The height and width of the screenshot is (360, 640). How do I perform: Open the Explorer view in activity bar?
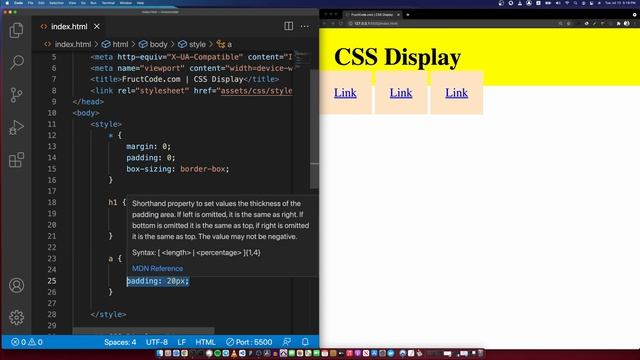[x=16, y=31]
